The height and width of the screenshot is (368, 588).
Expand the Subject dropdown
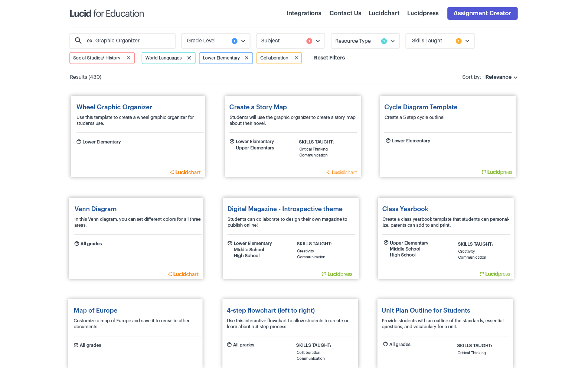318,41
